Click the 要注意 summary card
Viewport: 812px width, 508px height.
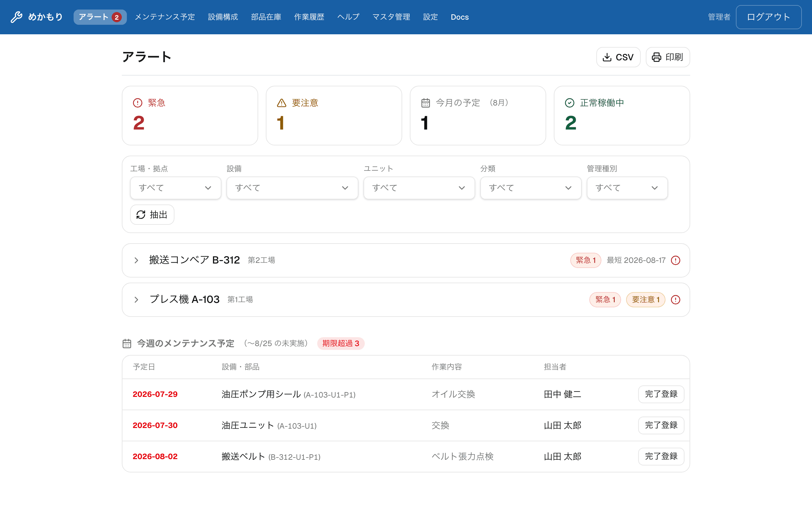pyautogui.click(x=334, y=116)
